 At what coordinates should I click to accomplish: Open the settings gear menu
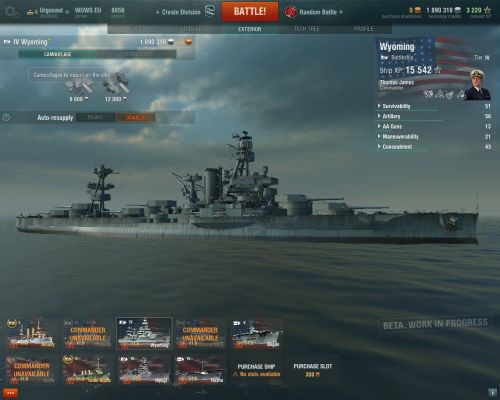click(x=12, y=12)
